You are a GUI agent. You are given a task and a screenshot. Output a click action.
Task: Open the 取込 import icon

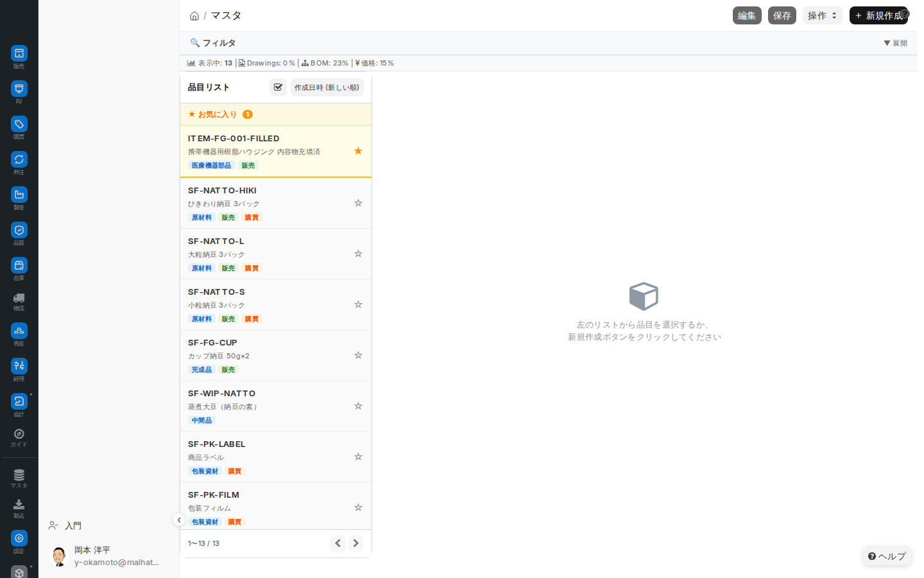[19, 505]
